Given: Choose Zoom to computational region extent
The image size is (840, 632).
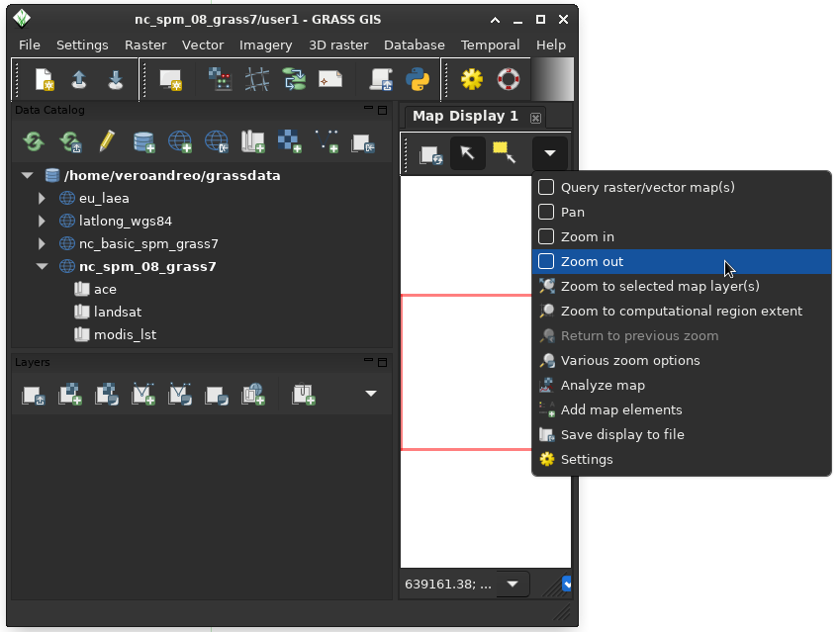Looking at the screenshot, I should [x=682, y=311].
